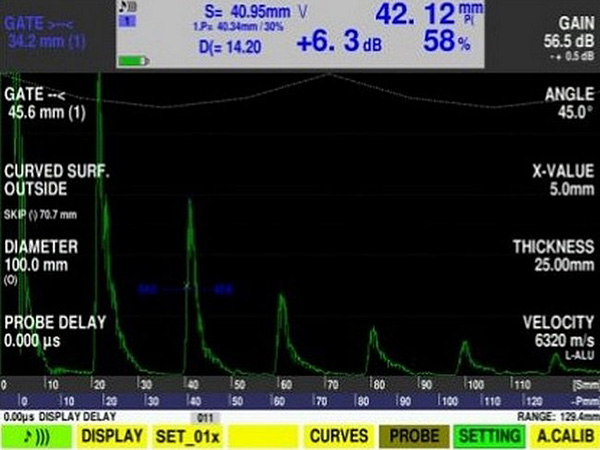This screenshot has height=450, width=600.
Task: Open the CURVES menu
Action: pos(339,436)
